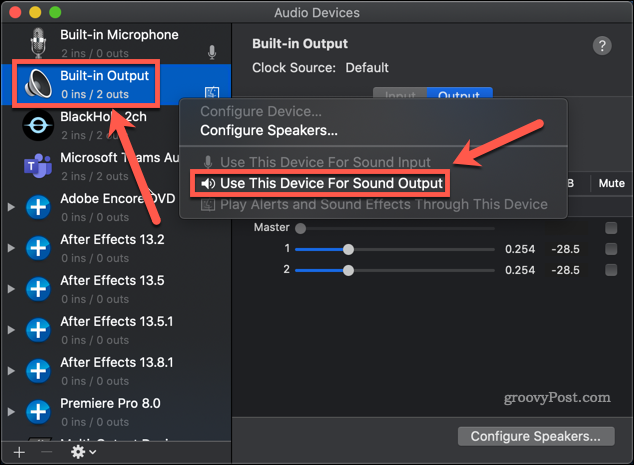Open the gear actions dropdown menu

point(82,452)
